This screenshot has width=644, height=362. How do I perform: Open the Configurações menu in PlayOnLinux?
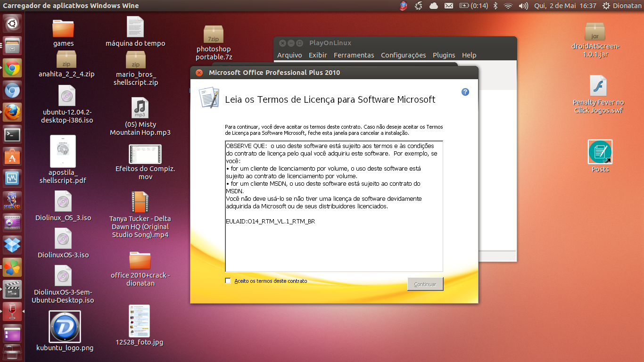point(403,55)
